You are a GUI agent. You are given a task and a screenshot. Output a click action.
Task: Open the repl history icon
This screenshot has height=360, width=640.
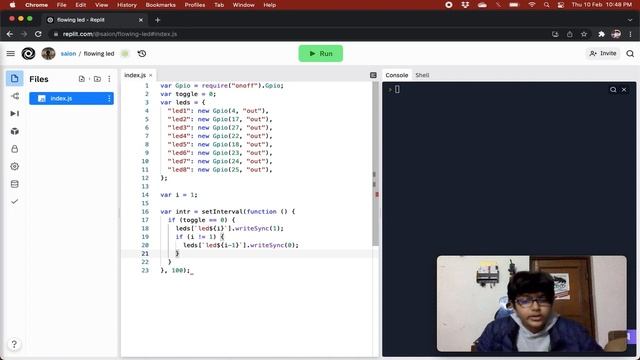pos(142,53)
